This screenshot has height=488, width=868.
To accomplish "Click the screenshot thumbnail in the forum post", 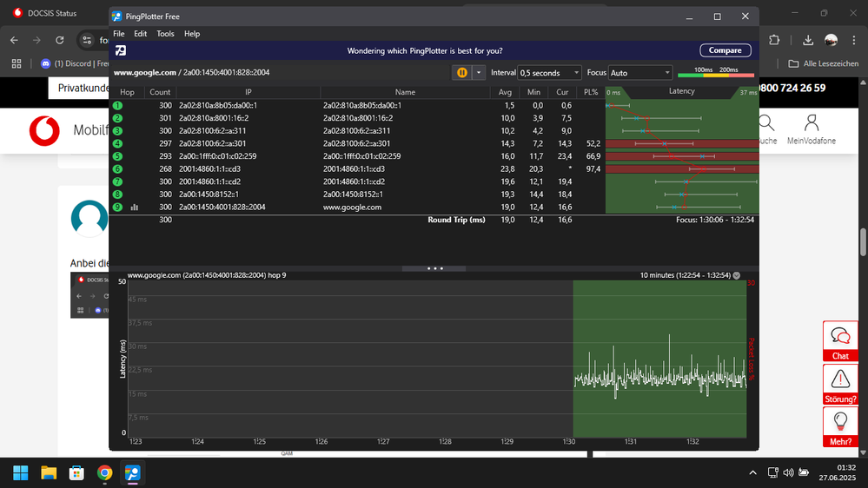I will (89, 295).
